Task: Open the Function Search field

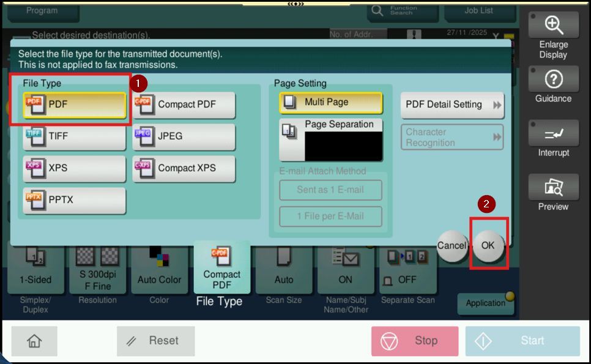Action: pyautogui.click(x=403, y=10)
